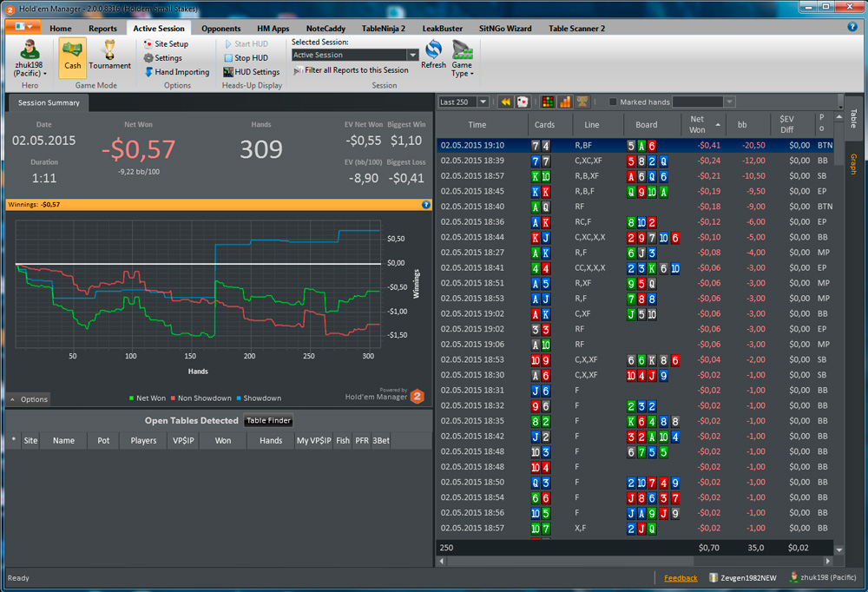868x592 pixels.
Task: Click the hand list horizontal scrollbar track
Action: coord(635,561)
